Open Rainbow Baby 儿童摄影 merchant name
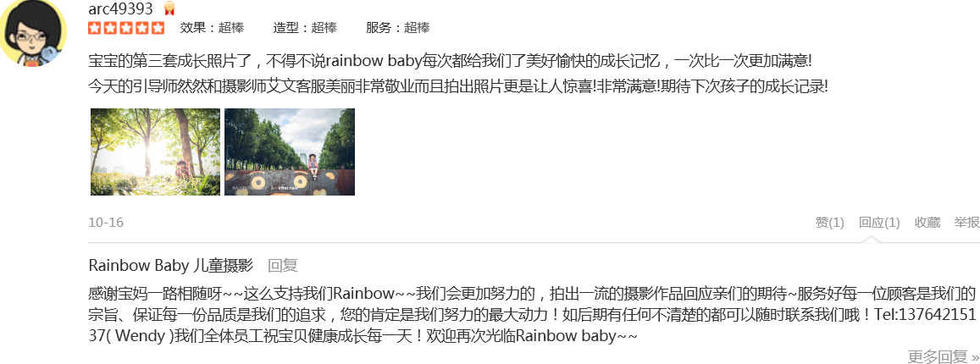Viewport: 980px width, 364px height. point(171,265)
